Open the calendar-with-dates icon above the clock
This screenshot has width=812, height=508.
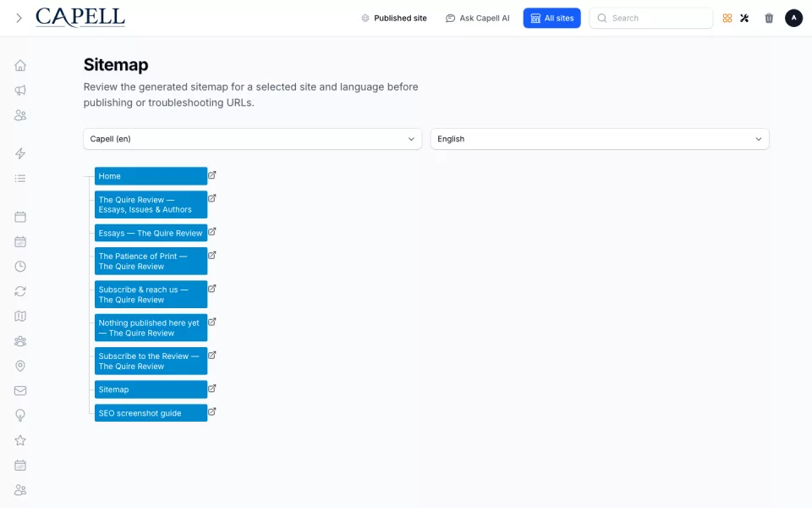click(x=20, y=241)
